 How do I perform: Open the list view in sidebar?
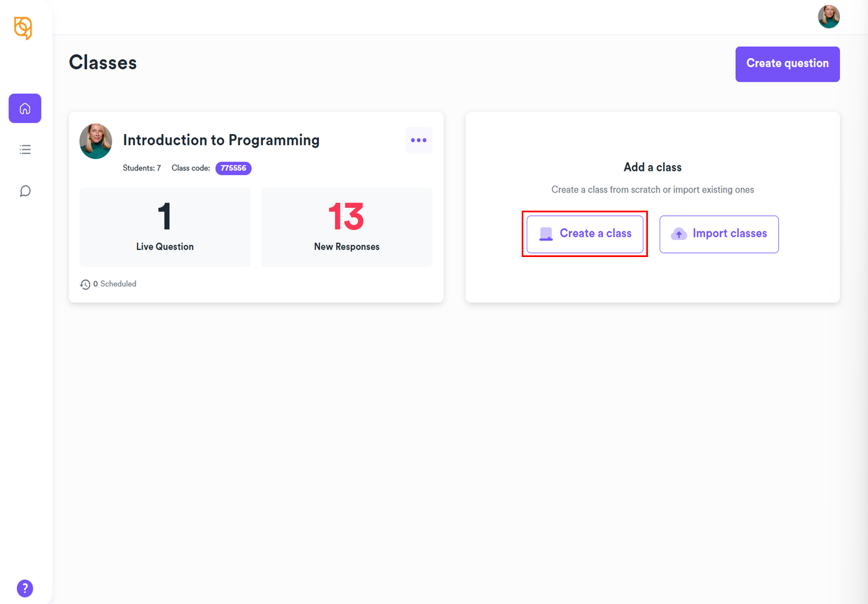click(25, 150)
